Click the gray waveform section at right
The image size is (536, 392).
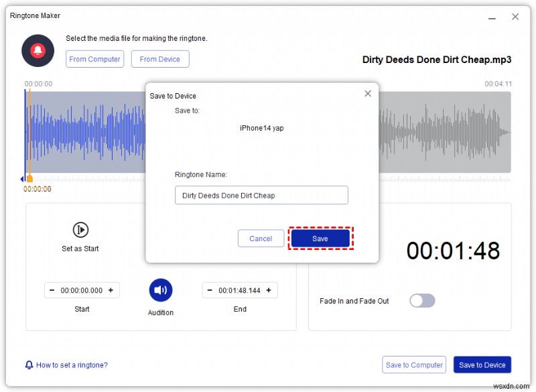pyautogui.click(x=444, y=132)
